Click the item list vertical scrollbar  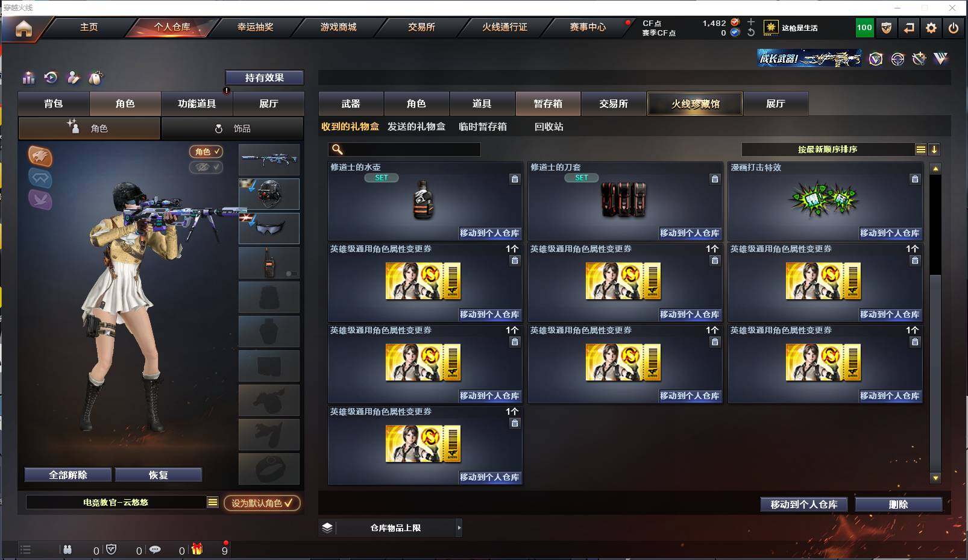pos(935,322)
